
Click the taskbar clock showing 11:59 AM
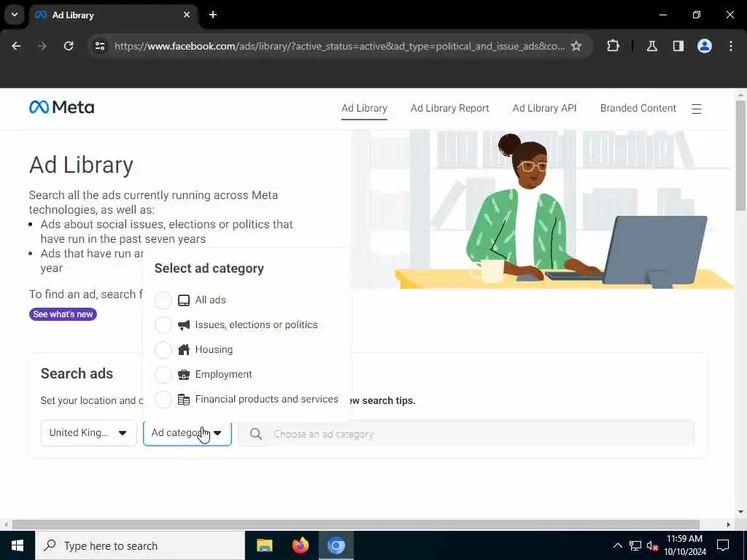tap(684, 545)
